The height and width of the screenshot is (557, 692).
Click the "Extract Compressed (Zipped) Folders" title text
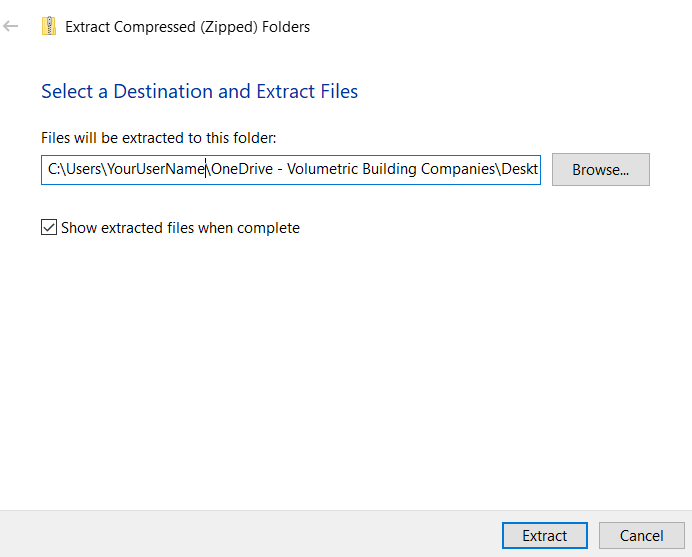[x=188, y=27]
